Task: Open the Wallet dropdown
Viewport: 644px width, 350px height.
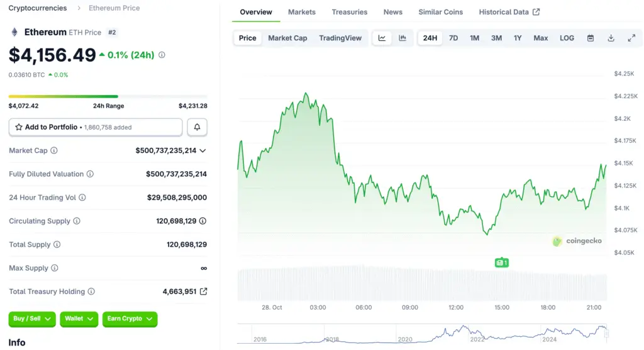Action: click(x=79, y=319)
